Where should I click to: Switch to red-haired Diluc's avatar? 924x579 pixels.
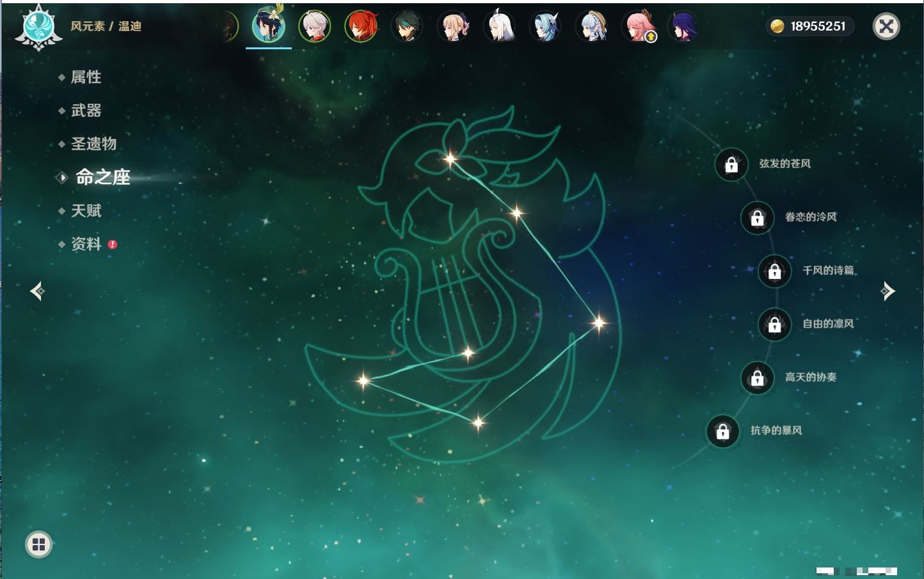[x=361, y=26]
